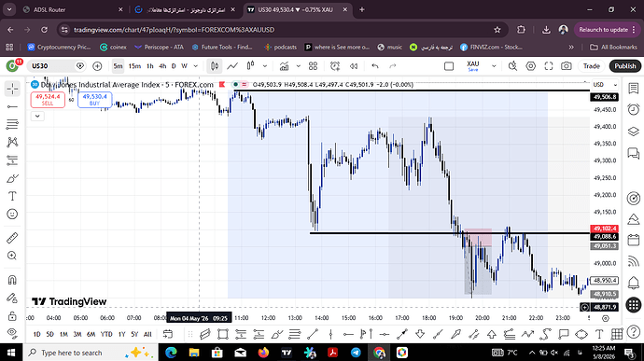This screenshot has width=644, height=361.
Task: Activate the zoom in tool
Action: point(12,256)
